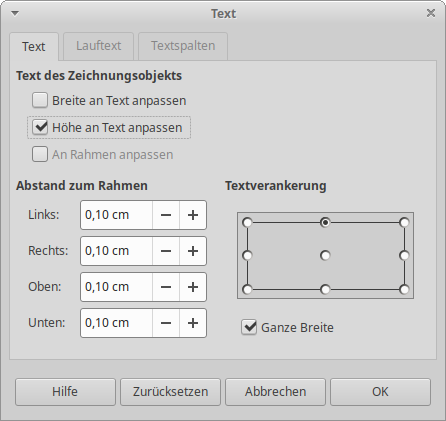
Task: Toggle the Ganze Breite checkbox
Action: point(249,327)
